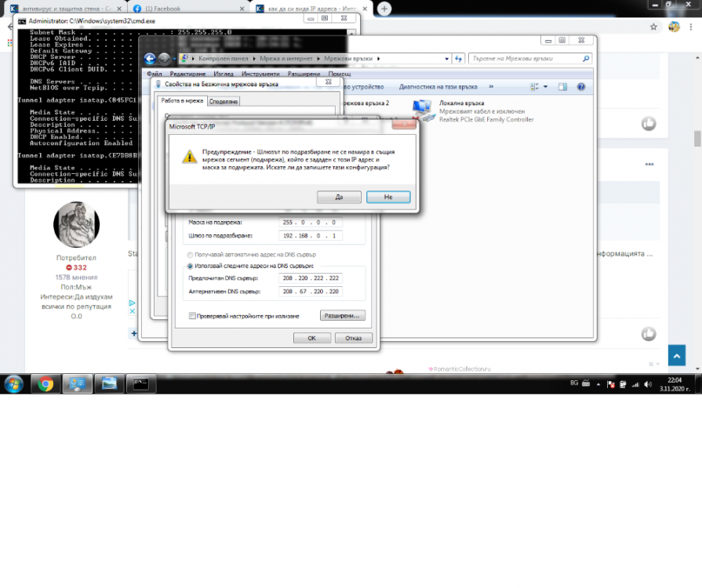The image size is (702, 588).
Task: Click the Back arrow in the Explorer window
Action: pyautogui.click(x=150, y=59)
